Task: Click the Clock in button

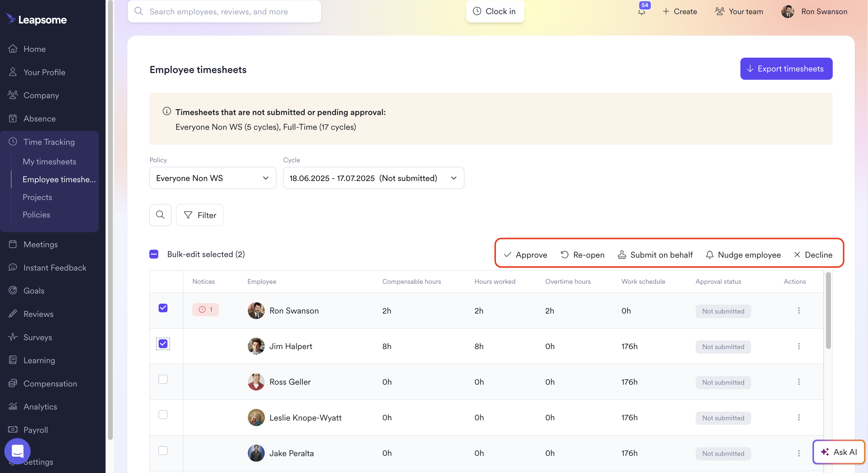Action: pyautogui.click(x=495, y=11)
